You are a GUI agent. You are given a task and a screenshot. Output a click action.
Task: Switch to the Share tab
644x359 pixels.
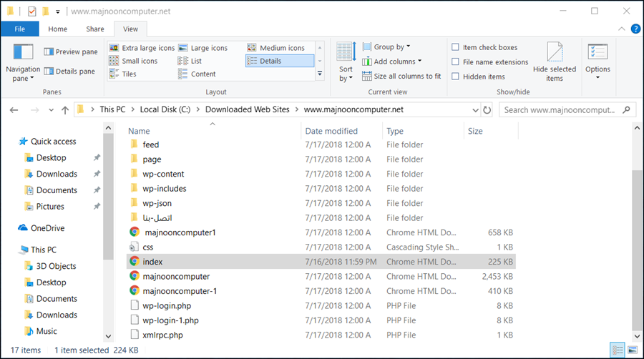95,29
